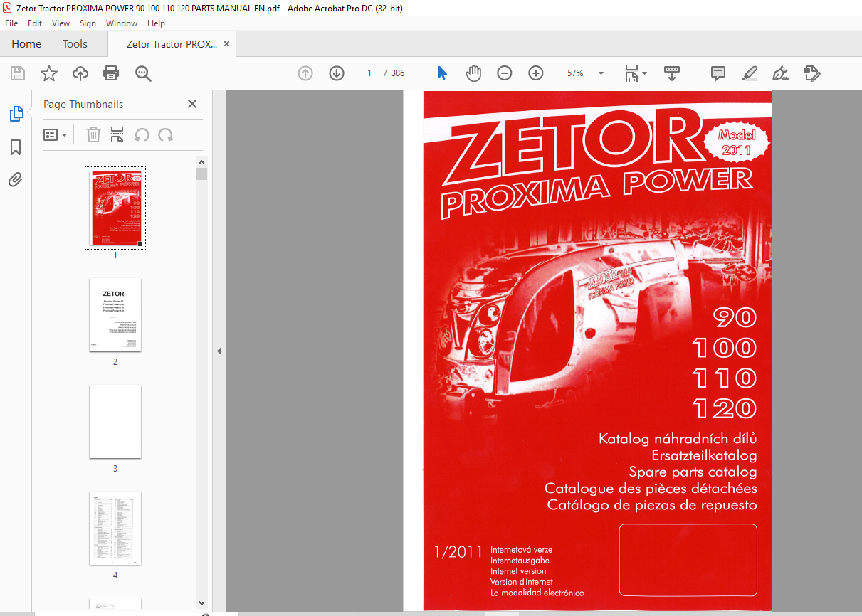The image size is (862, 616).
Task: Open the find text magnifier icon
Action: (143, 73)
